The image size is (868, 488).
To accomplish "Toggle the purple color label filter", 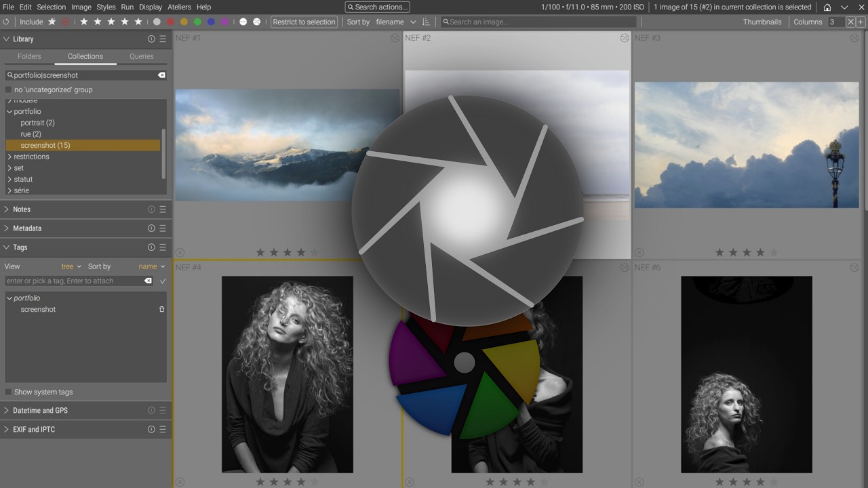I will point(224,22).
